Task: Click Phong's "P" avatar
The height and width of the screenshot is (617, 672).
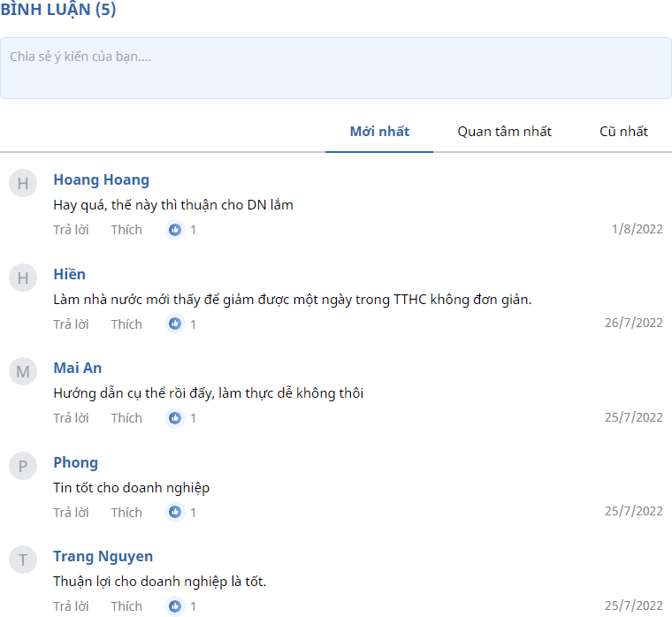Action: [23, 466]
